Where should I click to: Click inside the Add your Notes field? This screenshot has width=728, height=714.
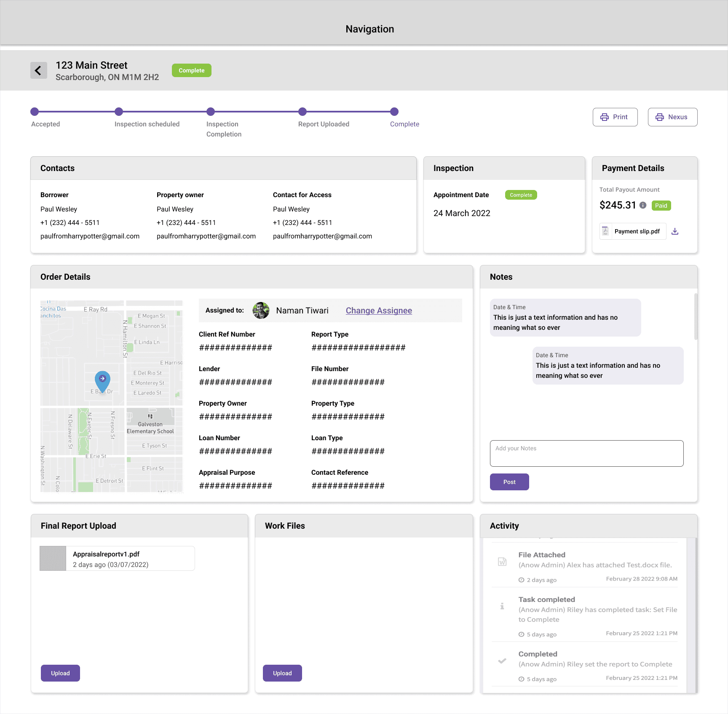pyautogui.click(x=586, y=453)
